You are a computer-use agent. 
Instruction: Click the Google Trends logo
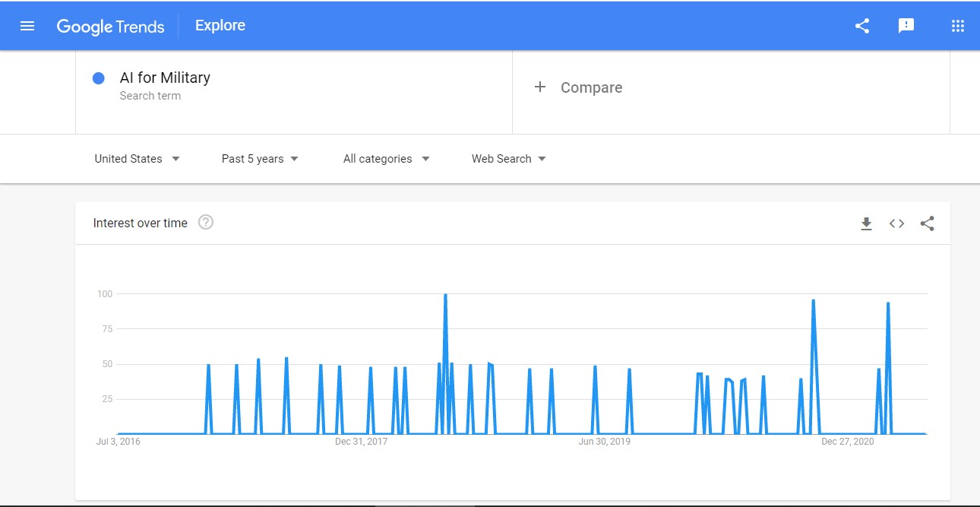111,27
